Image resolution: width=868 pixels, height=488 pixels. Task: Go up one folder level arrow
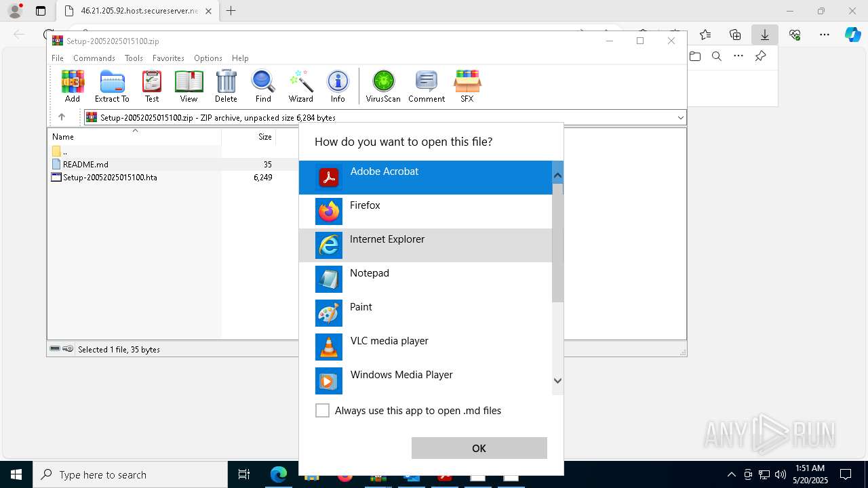click(x=62, y=117)
